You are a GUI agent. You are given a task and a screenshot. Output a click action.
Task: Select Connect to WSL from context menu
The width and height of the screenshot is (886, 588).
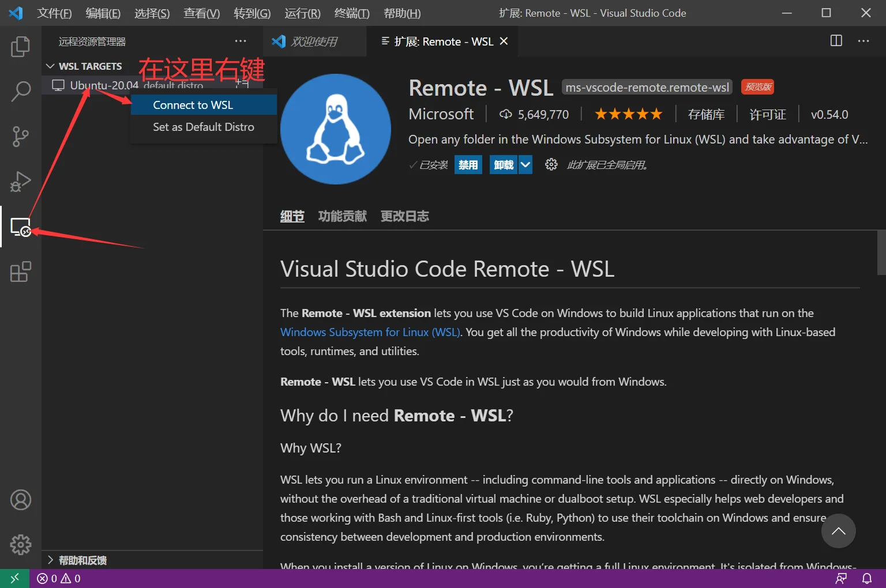(x=193, y=105)
